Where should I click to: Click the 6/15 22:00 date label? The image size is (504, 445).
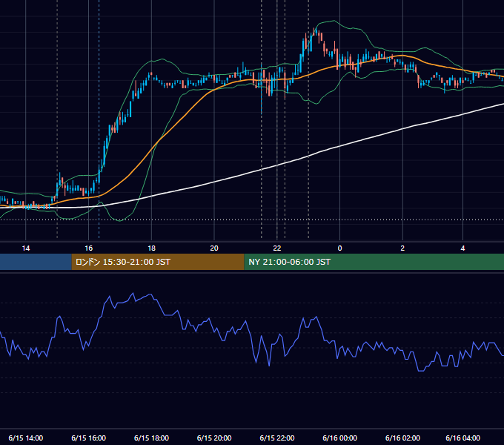coord(277,438)
